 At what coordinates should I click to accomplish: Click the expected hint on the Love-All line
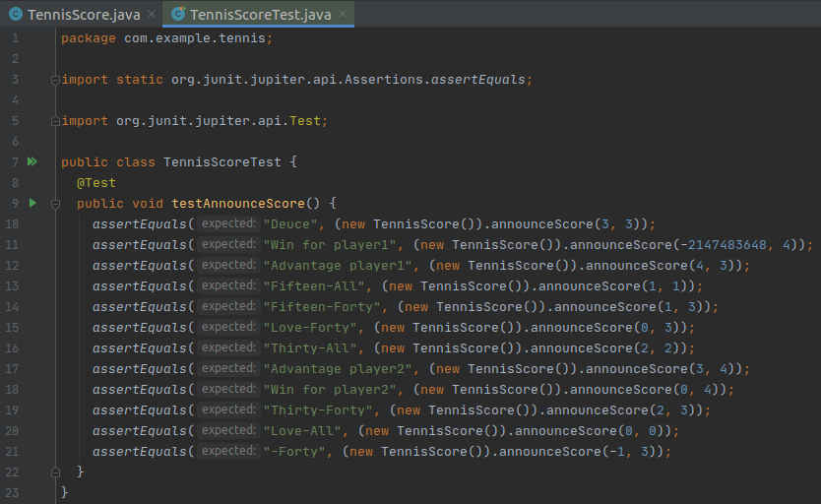(228, 430)
